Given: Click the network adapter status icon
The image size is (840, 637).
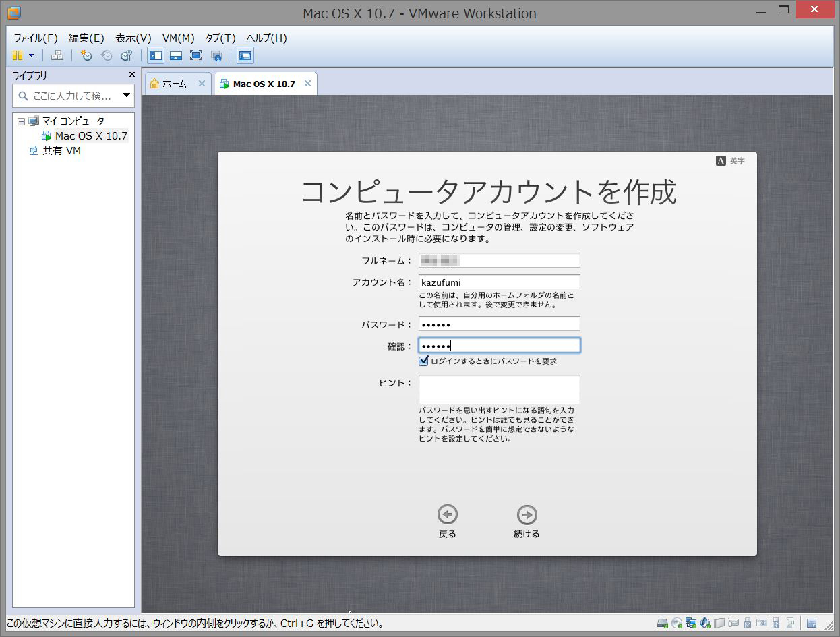Looking at the screenshot, I should tap(691, 623).
